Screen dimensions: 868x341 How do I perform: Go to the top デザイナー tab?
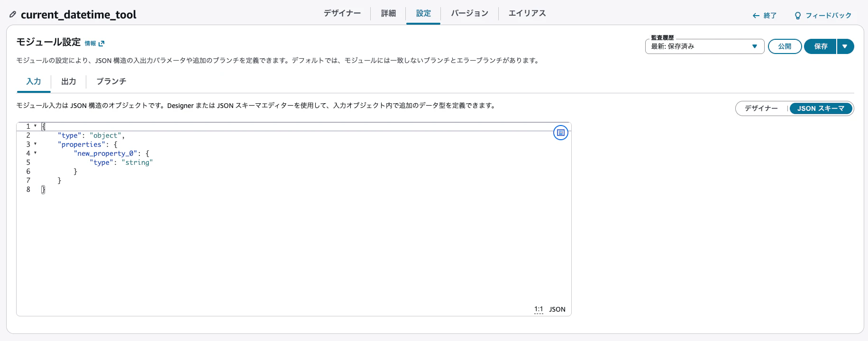point(342,13)
